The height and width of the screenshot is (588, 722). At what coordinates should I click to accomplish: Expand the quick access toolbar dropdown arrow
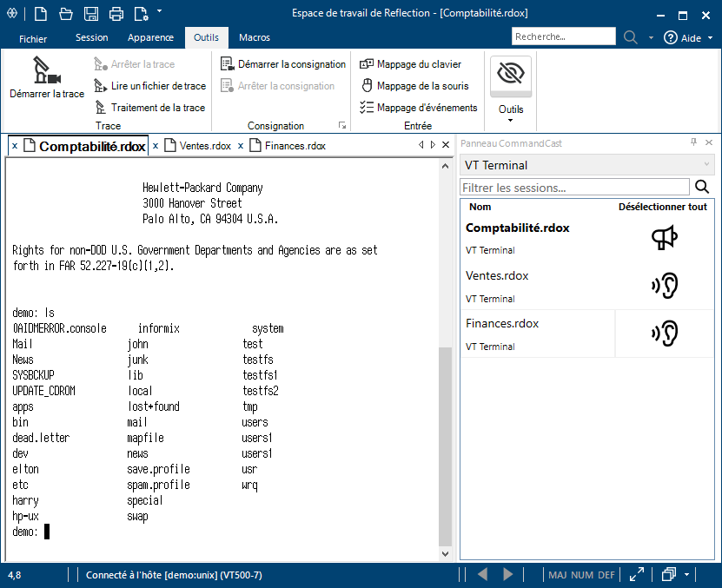[159, 10]
